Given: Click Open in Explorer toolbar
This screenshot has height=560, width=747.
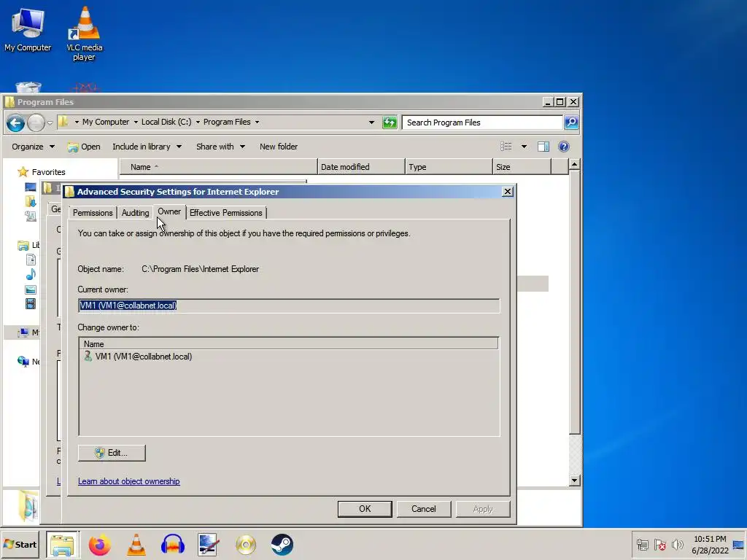Looking at the screenshot, I should point(85,147).
